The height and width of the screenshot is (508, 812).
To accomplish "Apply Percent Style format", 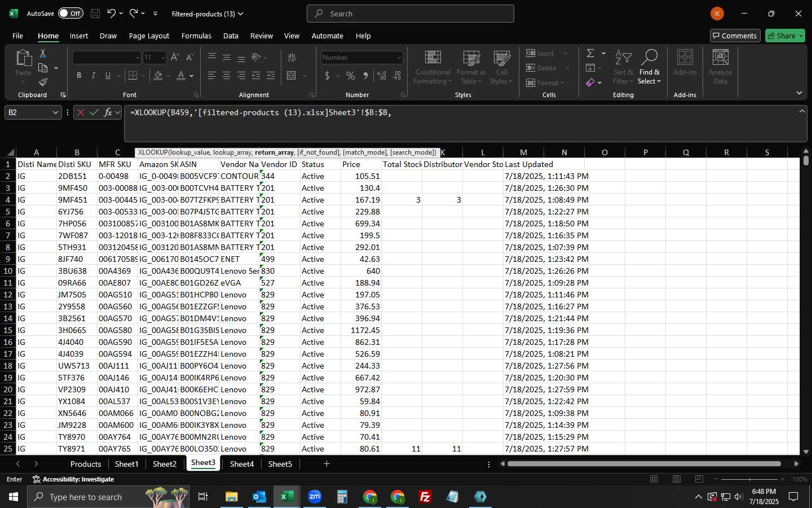I will point(351,76).
